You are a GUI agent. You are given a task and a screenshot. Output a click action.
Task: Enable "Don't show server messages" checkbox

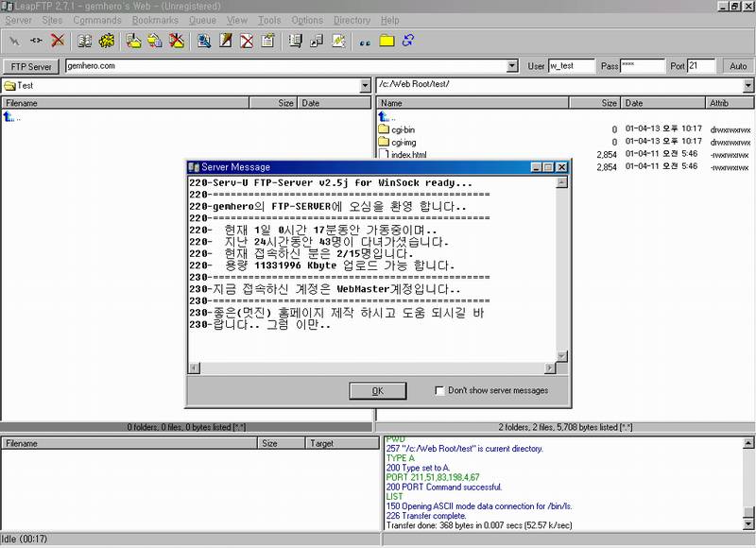coord(439,390)
